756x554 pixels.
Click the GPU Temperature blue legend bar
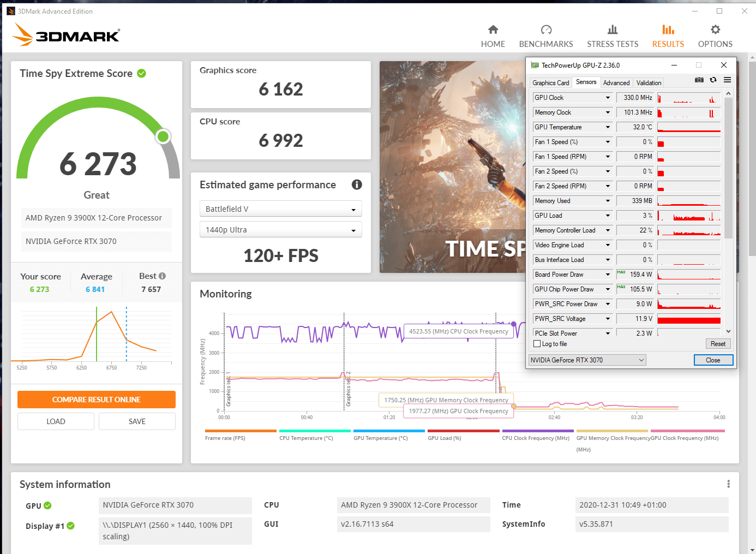point(389,431)
